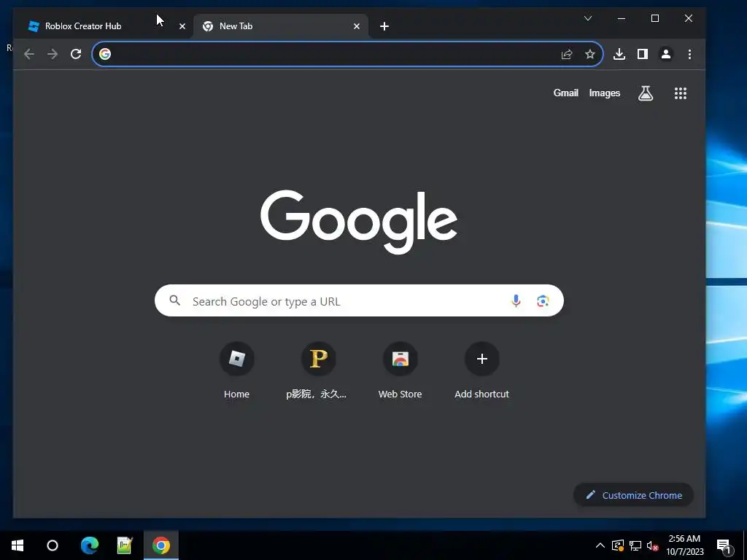Open the muted volume tray icon
Viewport: 747px width, 560px height.
click(x=652, y=545)
